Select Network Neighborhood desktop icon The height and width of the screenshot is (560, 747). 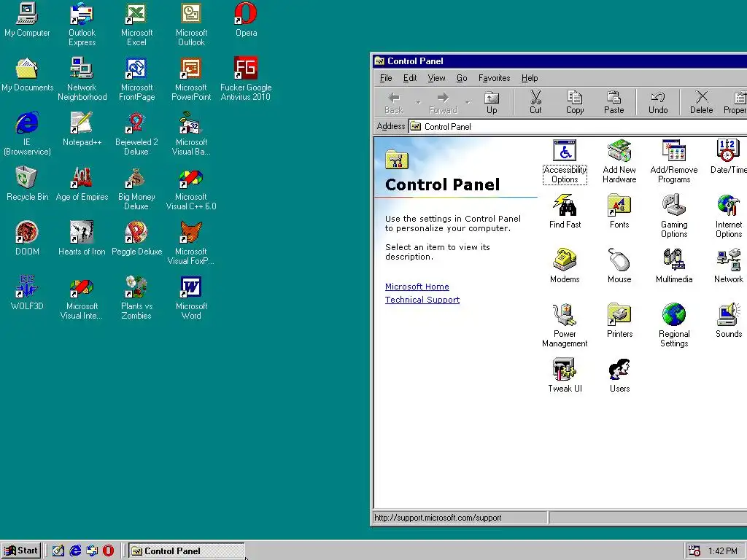point(82,79)
